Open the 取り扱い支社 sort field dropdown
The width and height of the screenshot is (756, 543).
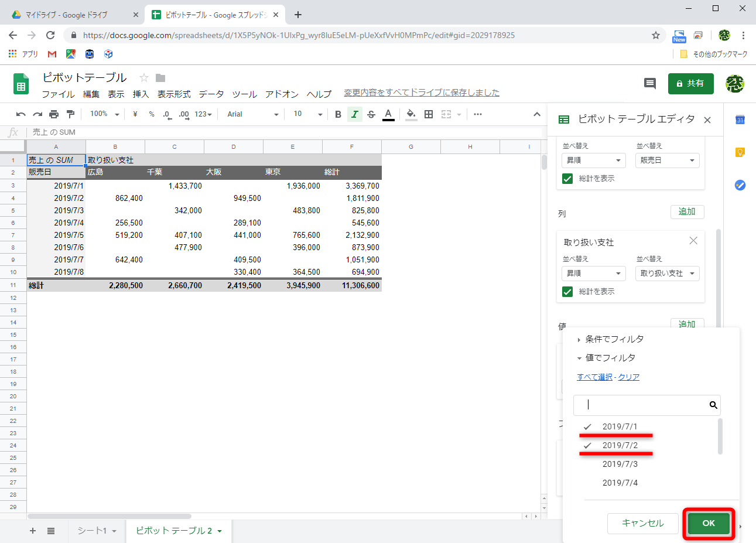[667, 273]
